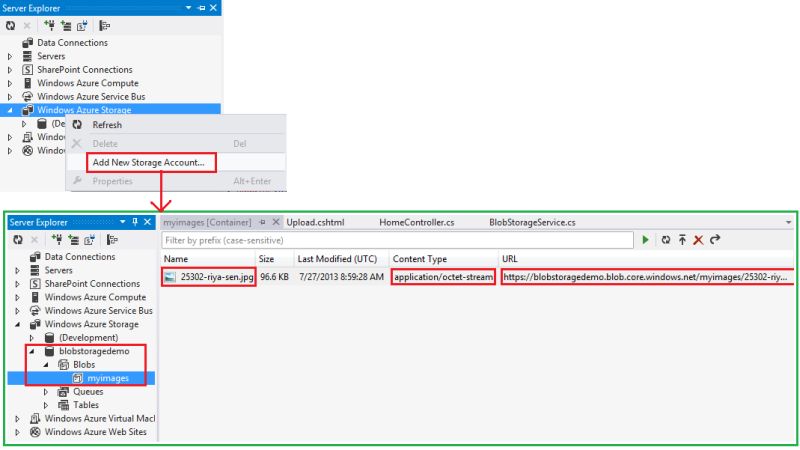Sort blobs by the Size column header
Image resolution: width=800 pixels, height=450 pixels.
(x=274, y=259)
